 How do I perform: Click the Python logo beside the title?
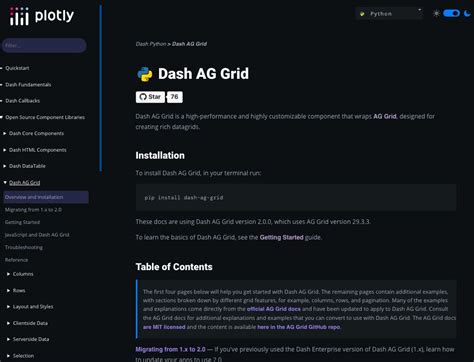click(145, 74)
